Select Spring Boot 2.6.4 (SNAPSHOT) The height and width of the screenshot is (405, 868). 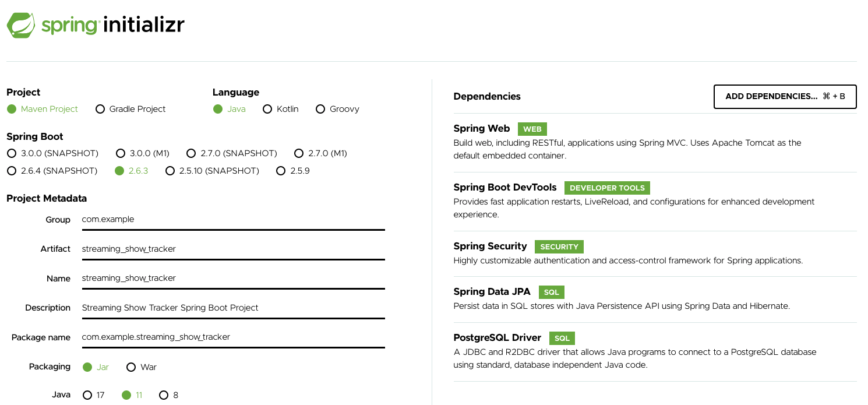click(x=52, y=171)
